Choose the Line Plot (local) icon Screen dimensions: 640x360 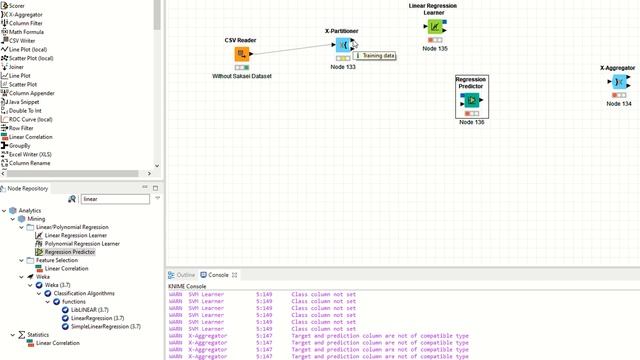tap(4, 49)
